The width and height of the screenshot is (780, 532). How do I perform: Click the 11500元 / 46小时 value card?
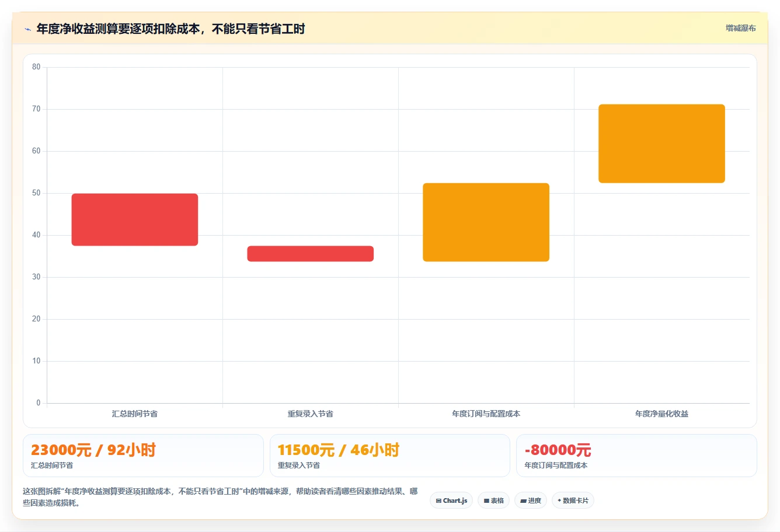click(x=390, y=456)
